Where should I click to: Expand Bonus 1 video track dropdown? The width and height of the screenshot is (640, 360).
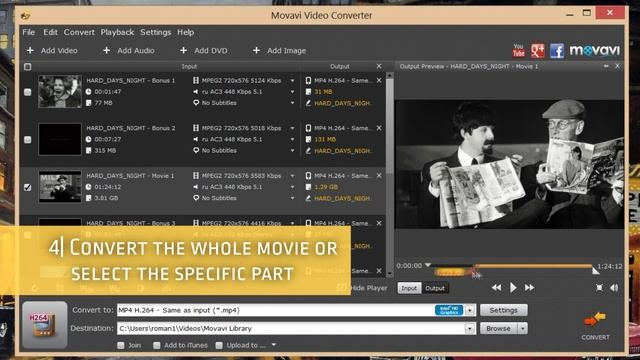pyautogui.click(x=292, y=81)
